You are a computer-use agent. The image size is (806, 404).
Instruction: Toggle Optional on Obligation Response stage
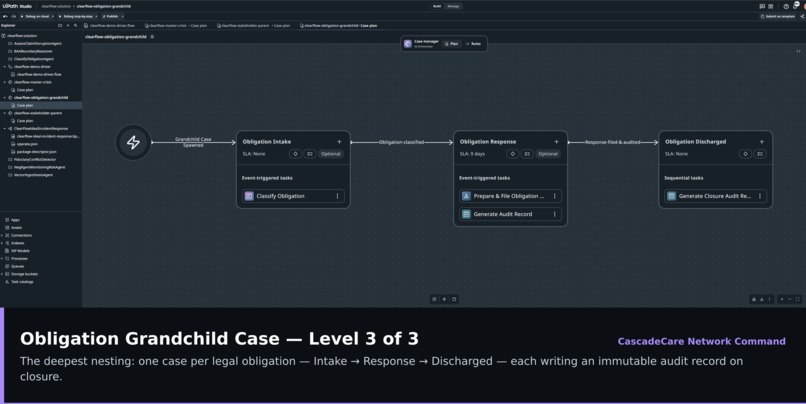pos(548,154)
